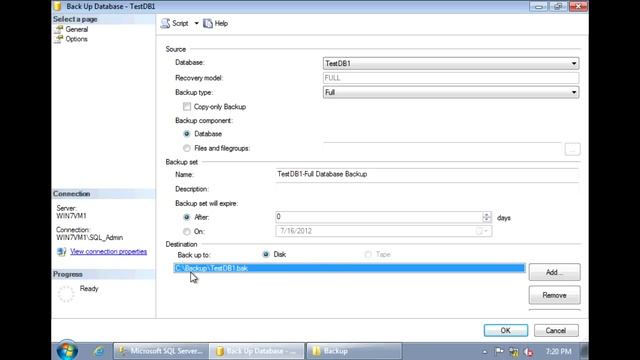The width and height of the screenshot is (640, 360).
Task: Open the Backup type dropdown
Action: [x=451, y=92]
